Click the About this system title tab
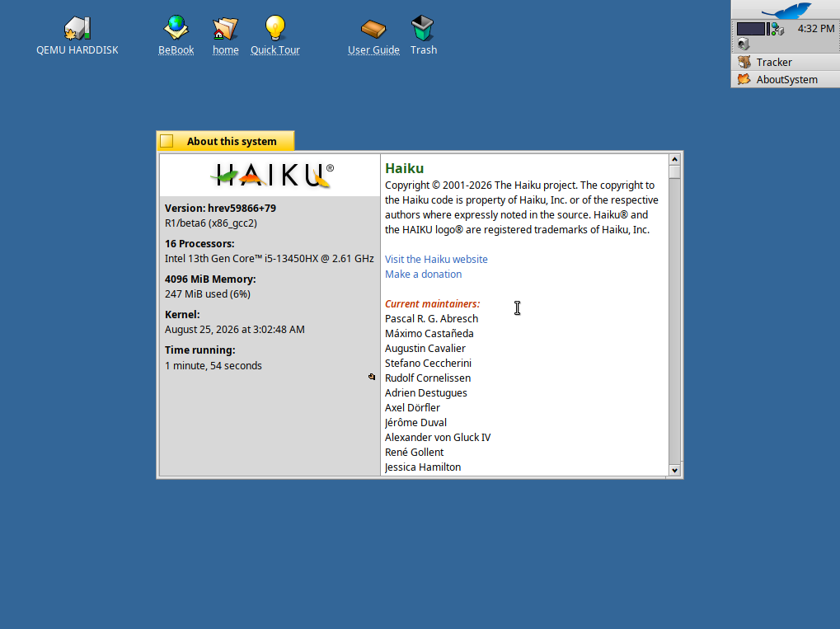Viewport: 840px width, 629px height. pyautogui.click(x=226, y=141)
